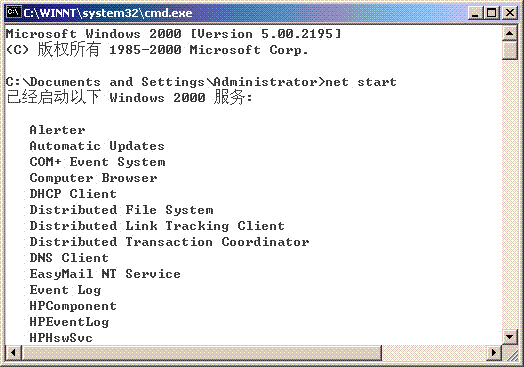
Task: Click the 'Automatic Updates' service line
Action: coord(97,146)
